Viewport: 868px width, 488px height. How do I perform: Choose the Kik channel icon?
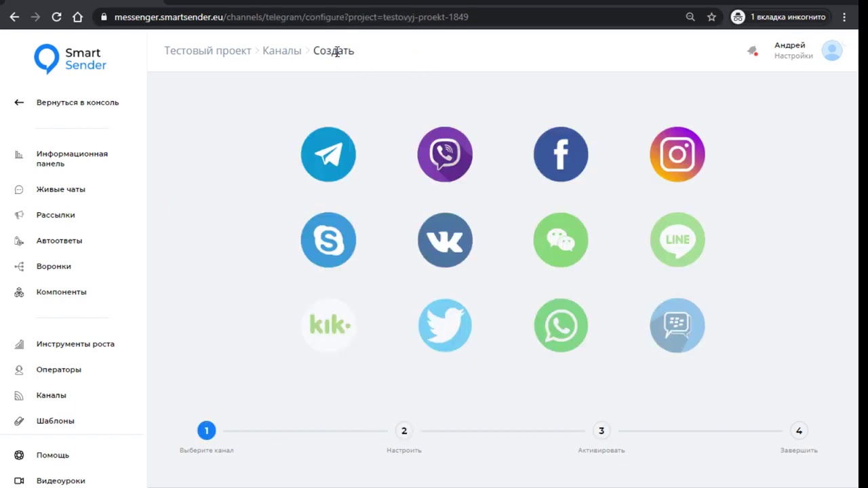328,325
